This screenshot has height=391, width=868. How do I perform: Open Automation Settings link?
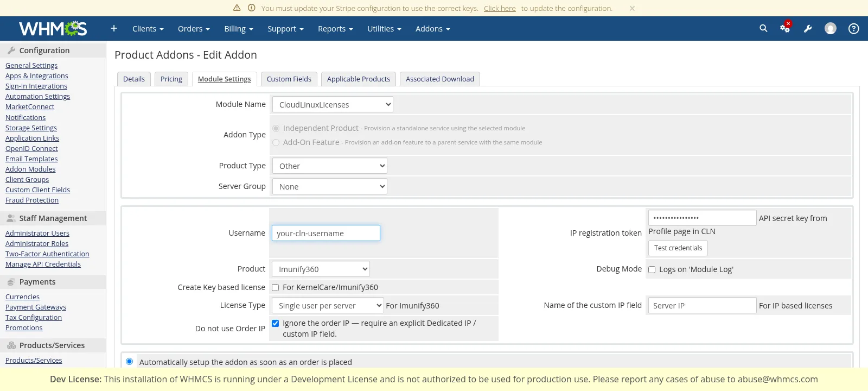coord(37,96)
